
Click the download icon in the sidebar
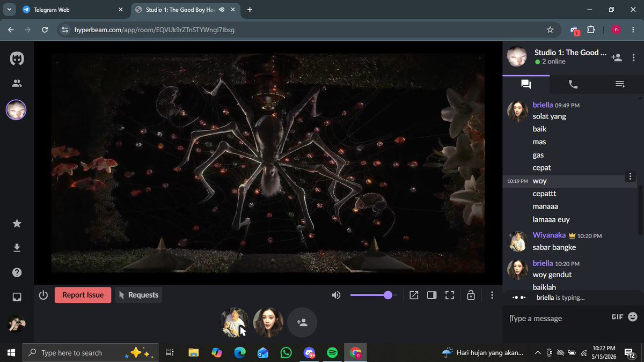pos(17,247)
